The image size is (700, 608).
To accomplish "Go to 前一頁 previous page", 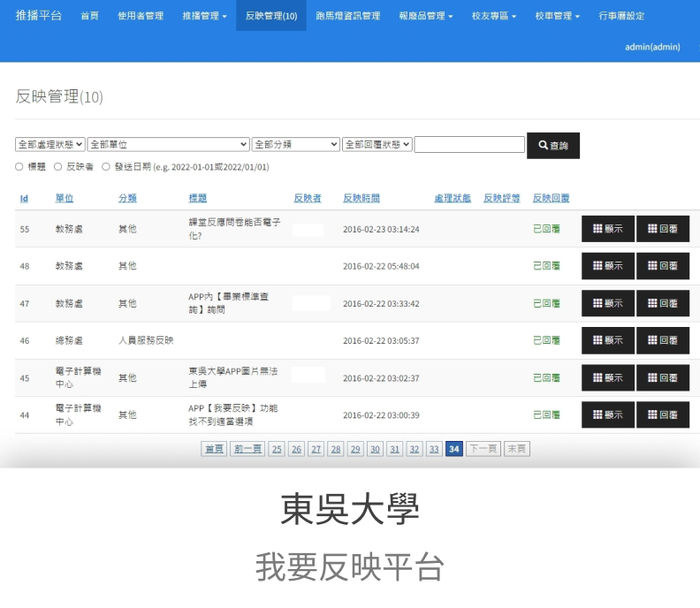I will [247, 449].
